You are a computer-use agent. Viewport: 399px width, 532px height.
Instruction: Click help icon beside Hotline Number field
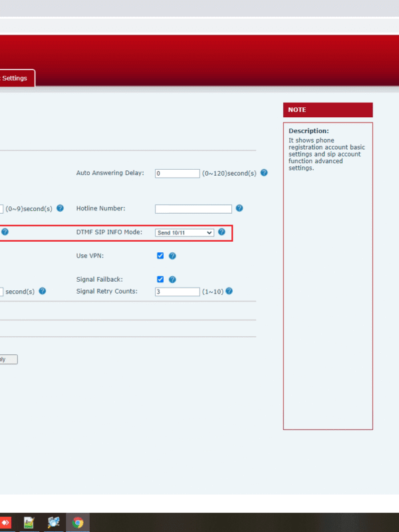239,208
